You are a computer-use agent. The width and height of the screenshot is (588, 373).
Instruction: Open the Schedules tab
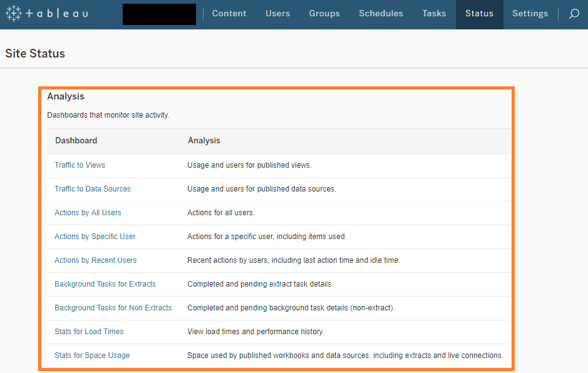tap(381, 13)
